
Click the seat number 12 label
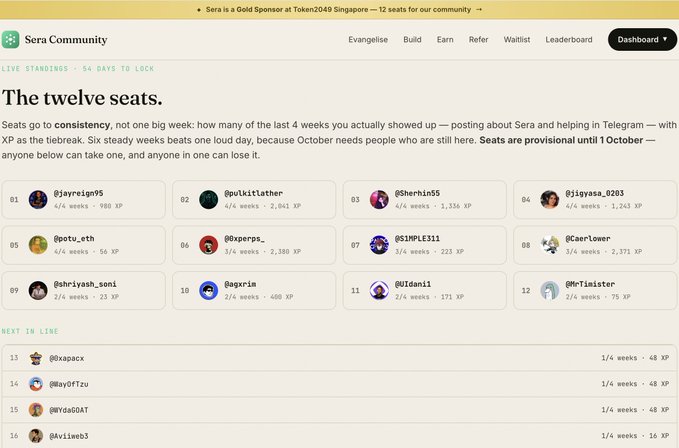[526, 290]
